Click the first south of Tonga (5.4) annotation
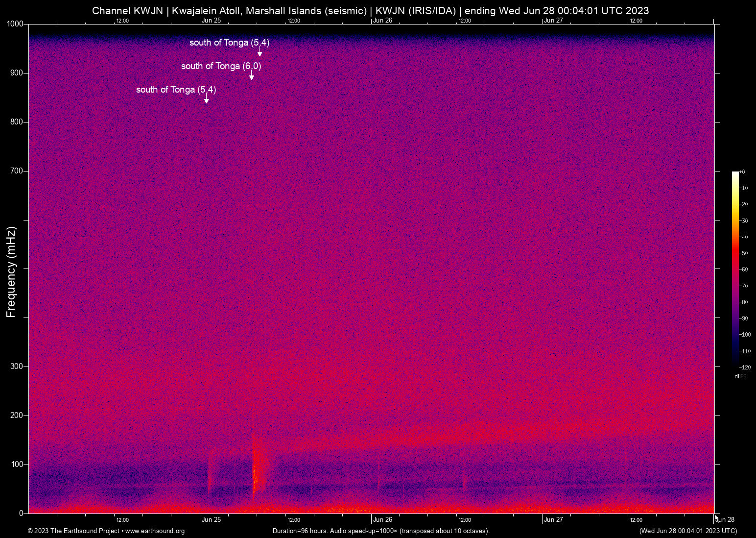 pos(229,43)
